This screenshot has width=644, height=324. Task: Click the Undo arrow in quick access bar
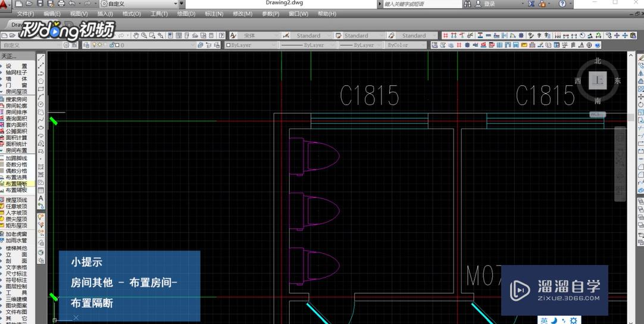click(72, 4)
